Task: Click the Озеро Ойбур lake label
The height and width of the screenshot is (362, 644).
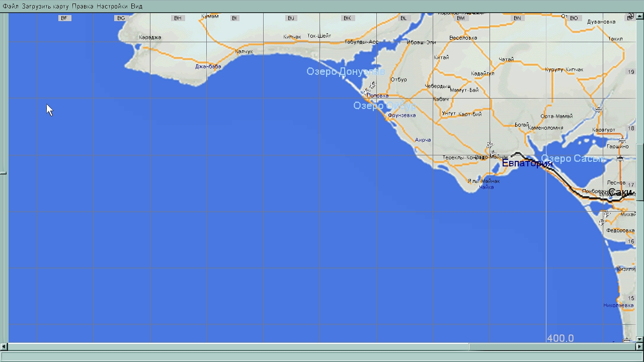Action: coord(384,106)
